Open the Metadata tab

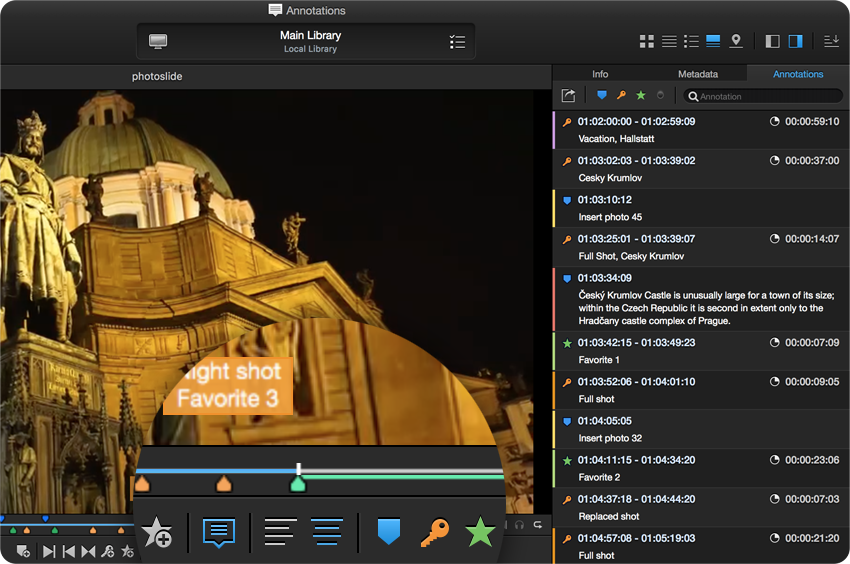pyautogui.click(x=698, y=74)
